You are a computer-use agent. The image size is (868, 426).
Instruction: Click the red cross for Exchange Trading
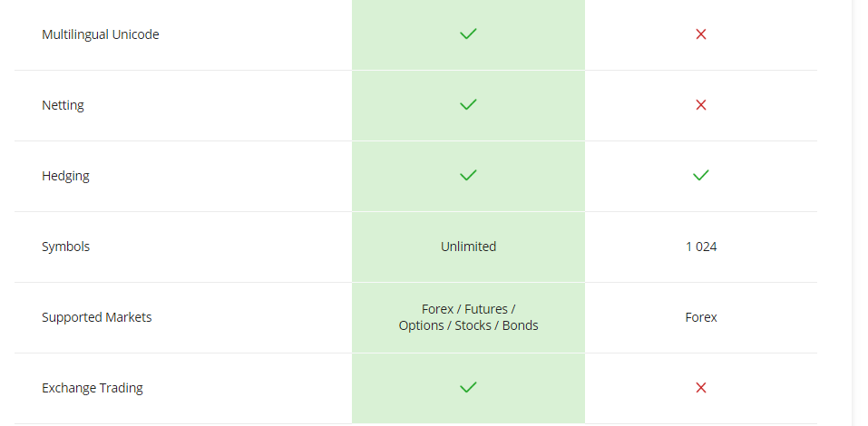[701, 387]
